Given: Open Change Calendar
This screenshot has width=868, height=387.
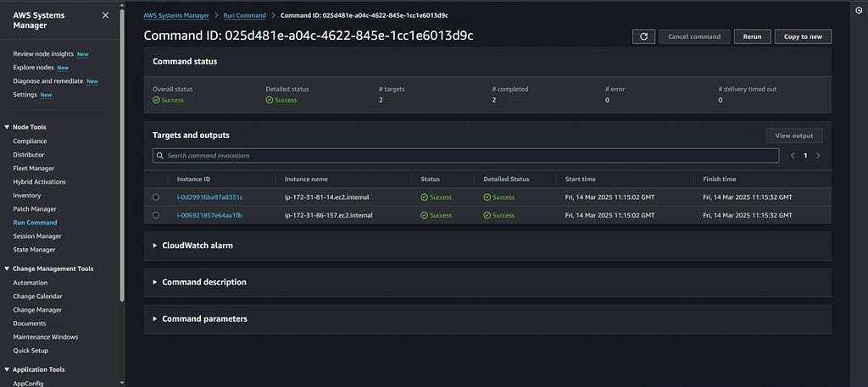Looking at the screenshot, I should [37, 296].
